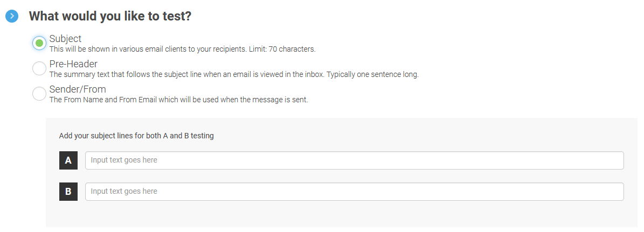Choose the Pre-Header radio option
The width and height of the screenshot is (644, 232).
tap(39, 68)
